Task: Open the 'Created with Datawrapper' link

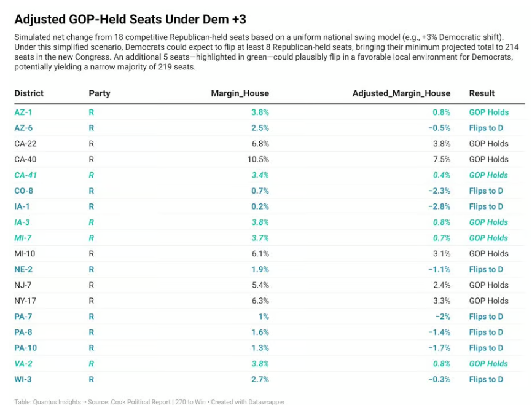Action: [x=249, y=402]
